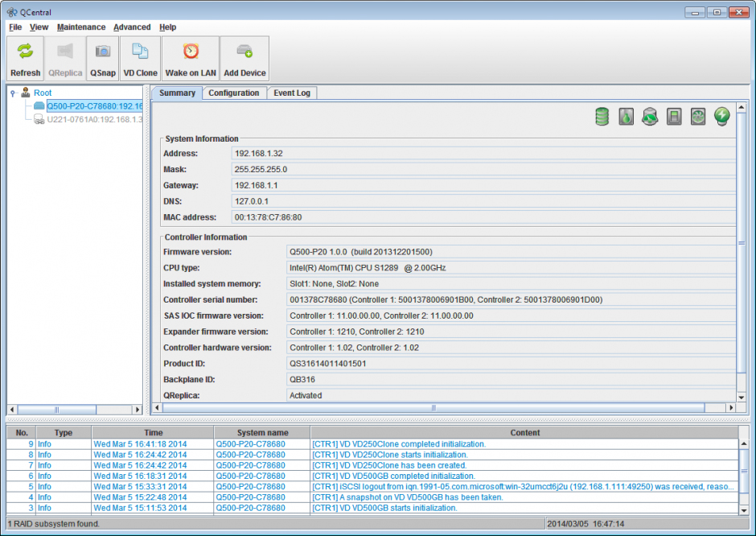Click Summary panel vertical scroll down arrow
The width and height of the screenshot is (756, 536).
click(x=742, y=397)
